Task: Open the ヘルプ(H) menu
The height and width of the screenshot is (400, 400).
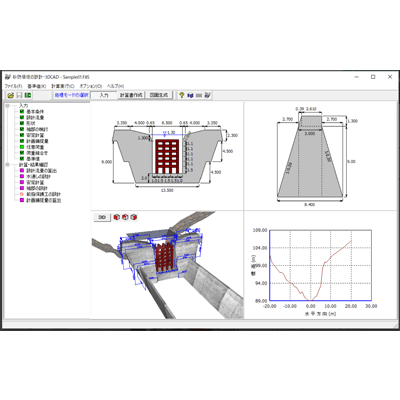Action: (115, 86)
